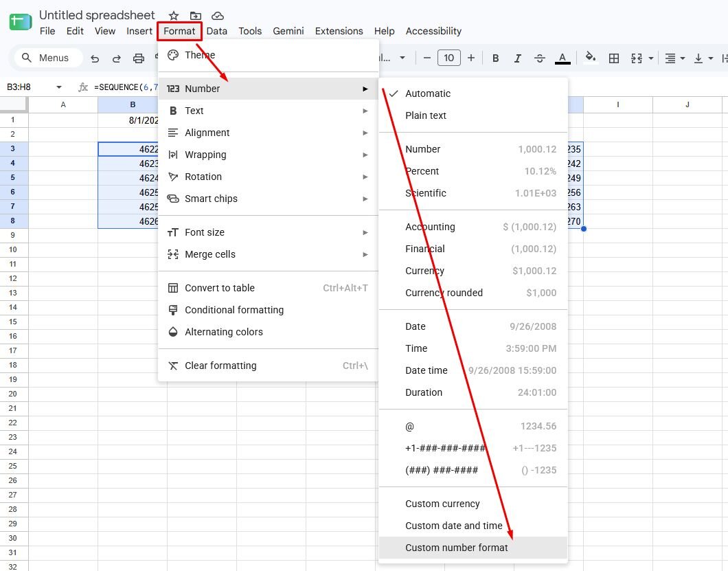Viewport: 728px width, 571px height.
Task: Open the View menu
Action: coord(105,31)
